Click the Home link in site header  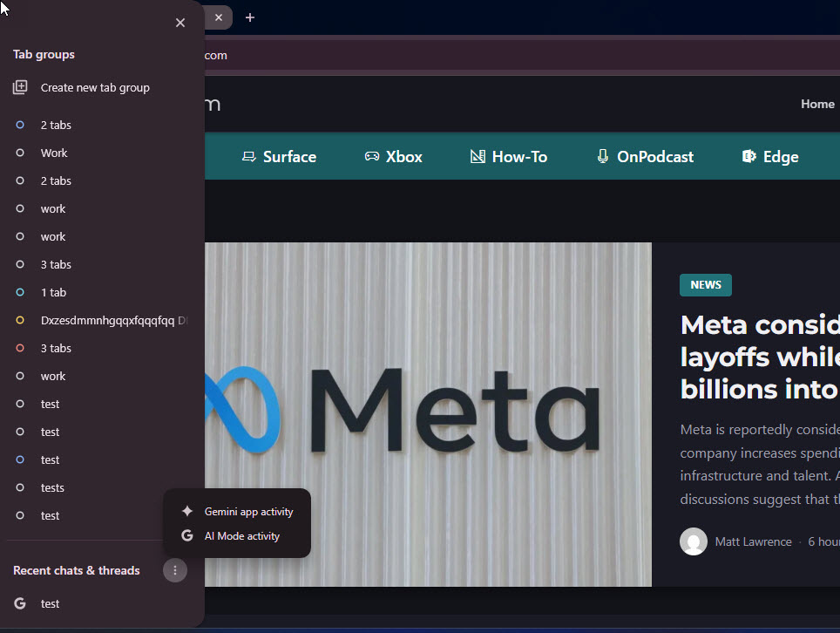pos(817,104)
